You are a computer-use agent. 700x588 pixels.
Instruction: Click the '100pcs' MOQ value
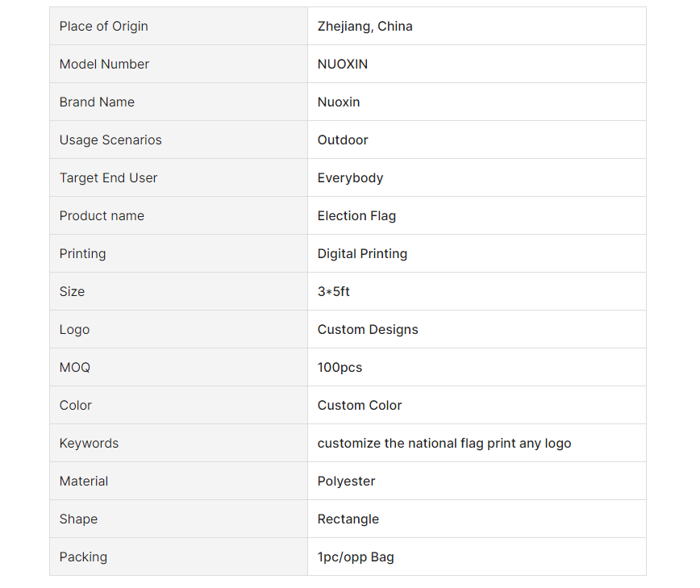pyautogui.click(x=340, y=368)
